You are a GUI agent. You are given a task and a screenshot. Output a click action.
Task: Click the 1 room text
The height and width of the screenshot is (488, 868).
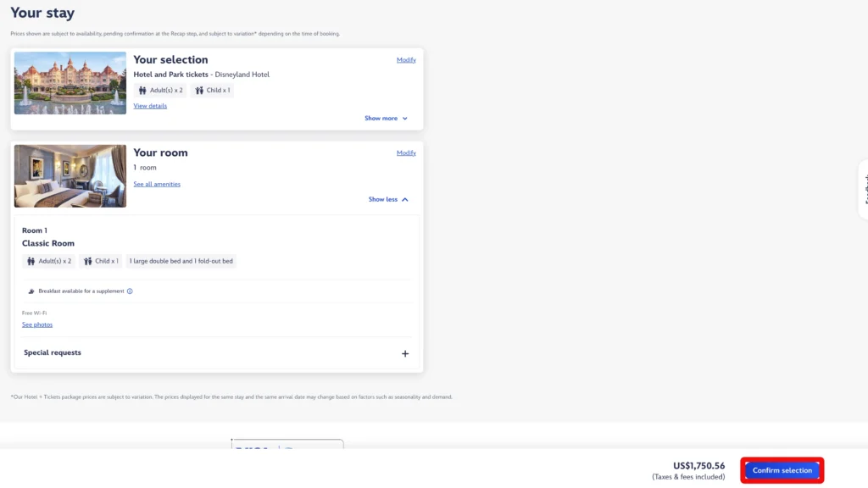(145, 168)
